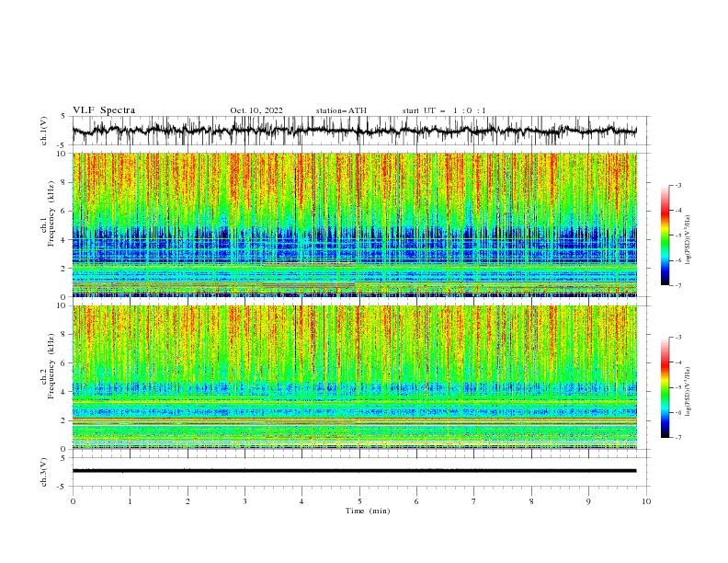Click time axis tick label "1"

pos(130,501)
